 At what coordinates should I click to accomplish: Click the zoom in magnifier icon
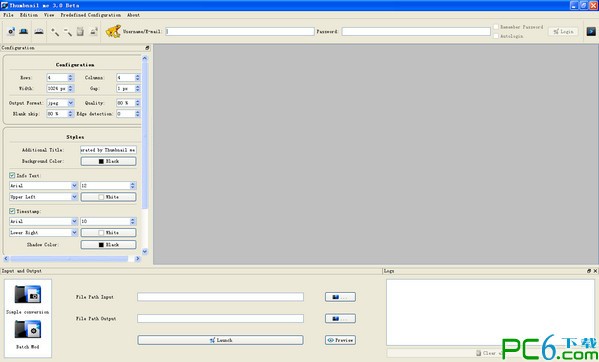[55, 32]
